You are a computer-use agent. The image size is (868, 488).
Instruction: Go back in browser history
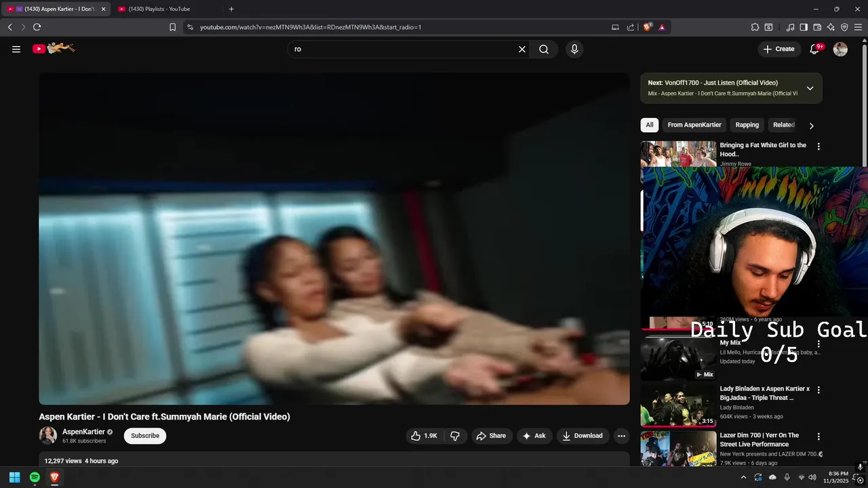click(10, 27)
